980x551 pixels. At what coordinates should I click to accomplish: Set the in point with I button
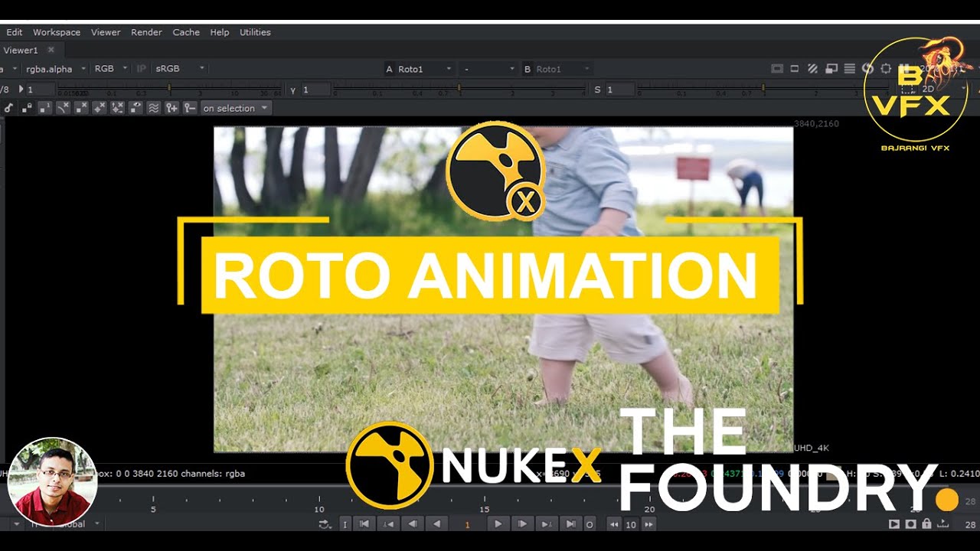click(345, 524)
